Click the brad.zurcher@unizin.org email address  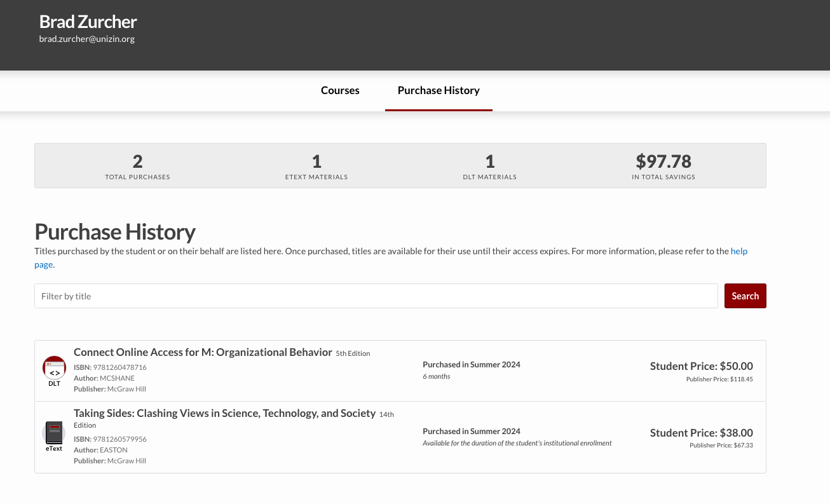tap(86, 39)
